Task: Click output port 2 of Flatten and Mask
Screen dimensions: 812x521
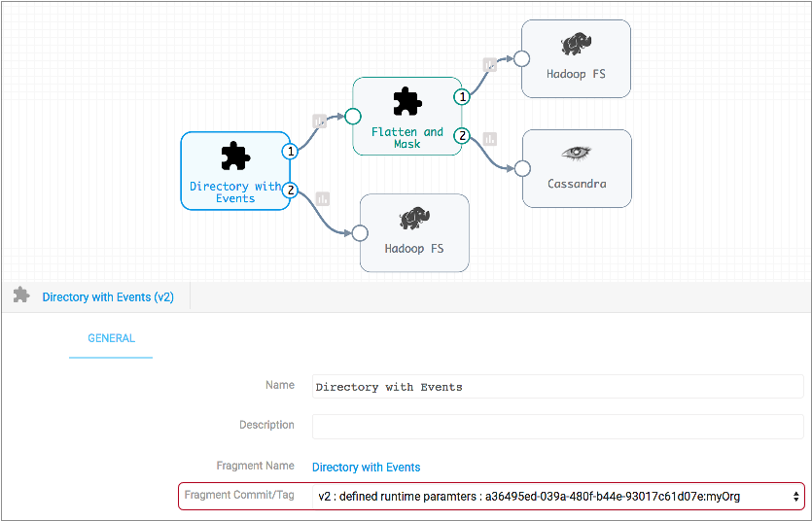Action: [462, 135]
